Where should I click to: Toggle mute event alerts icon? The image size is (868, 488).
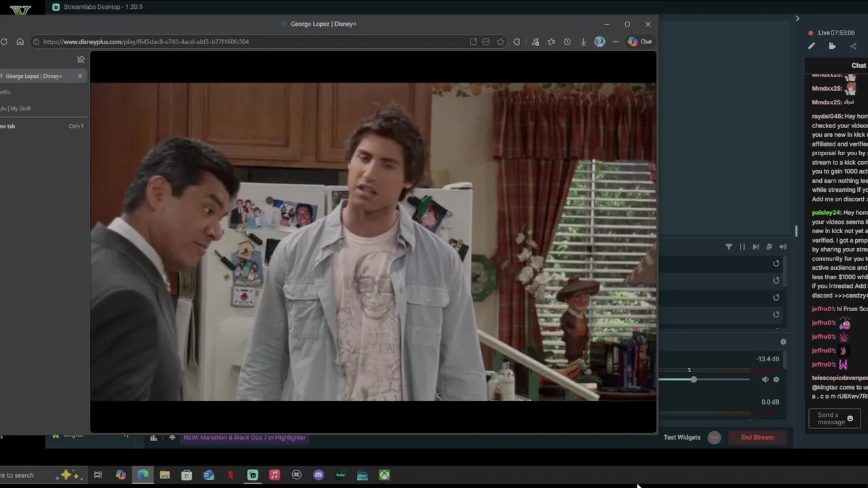click(769, 247)
